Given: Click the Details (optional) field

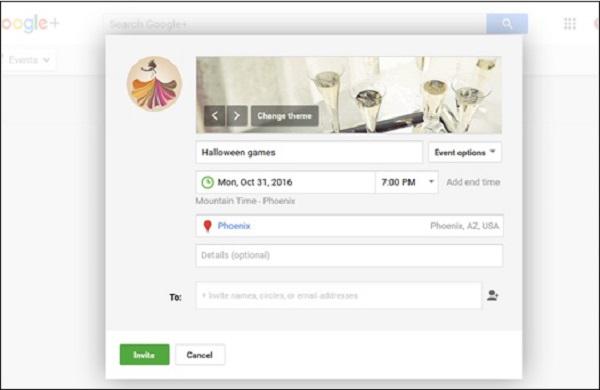Looking at the screenshot, I should [x=349, y=256].
